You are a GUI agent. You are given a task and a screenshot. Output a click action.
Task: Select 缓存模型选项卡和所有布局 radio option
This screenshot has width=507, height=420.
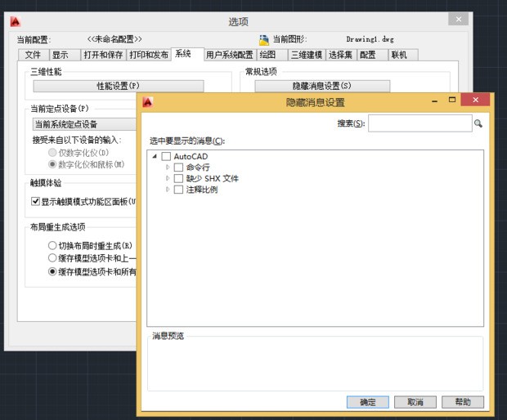52,271
